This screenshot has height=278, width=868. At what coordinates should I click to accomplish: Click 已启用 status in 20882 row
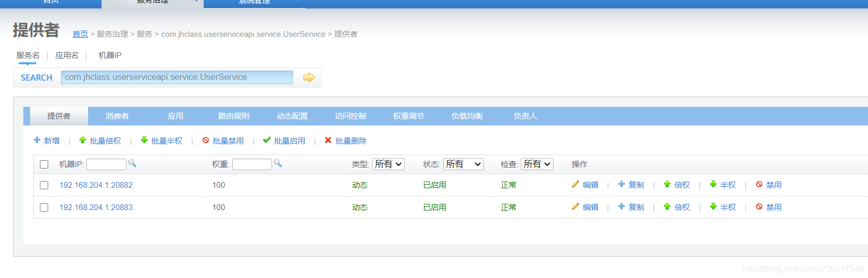coord(435,185)
